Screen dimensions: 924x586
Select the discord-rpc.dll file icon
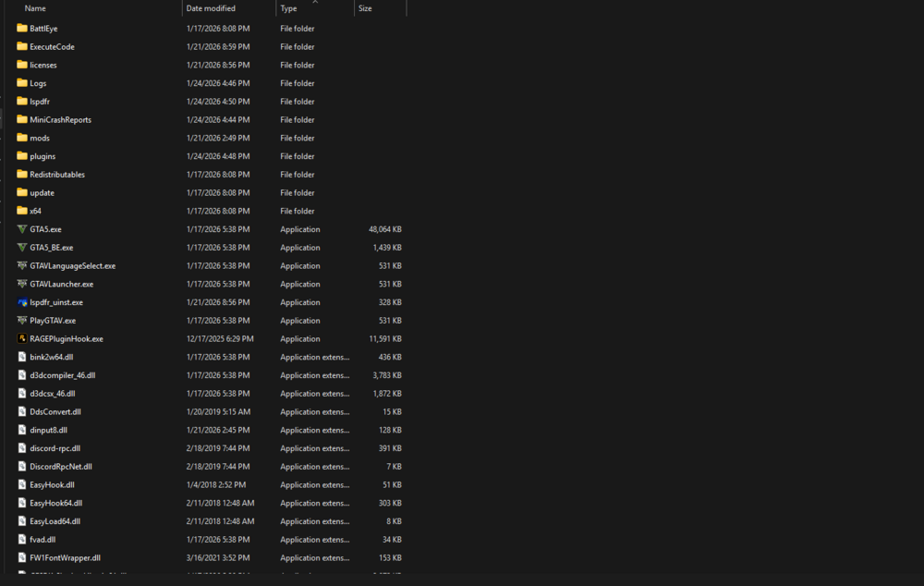point(21,448)
